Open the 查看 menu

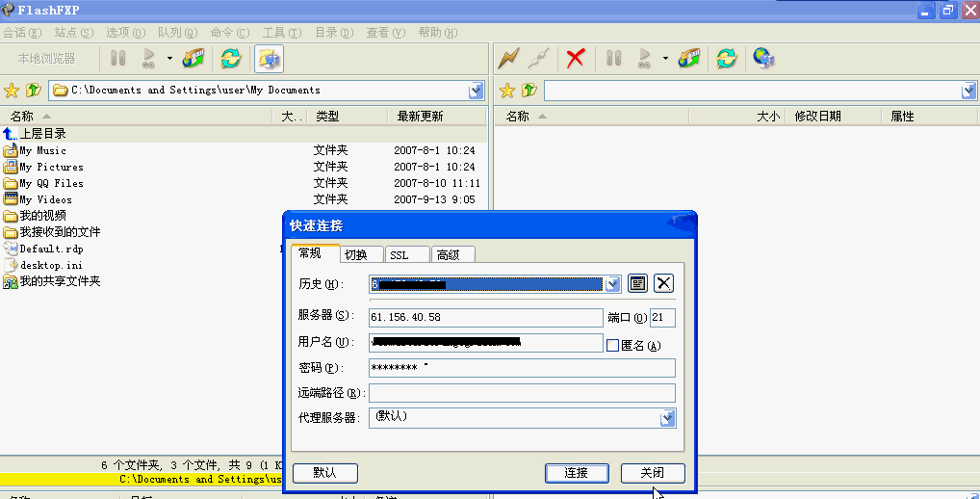[x=386, y=33]
